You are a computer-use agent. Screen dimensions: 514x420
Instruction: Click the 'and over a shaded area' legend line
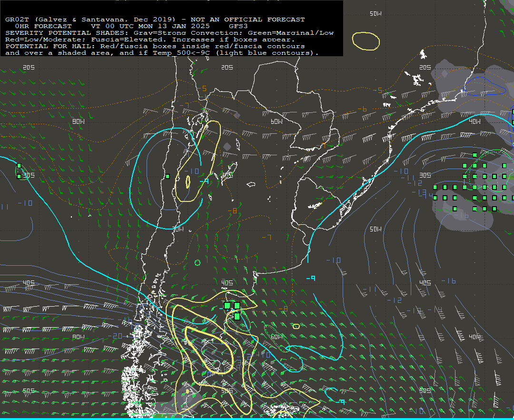click(162, 53)
